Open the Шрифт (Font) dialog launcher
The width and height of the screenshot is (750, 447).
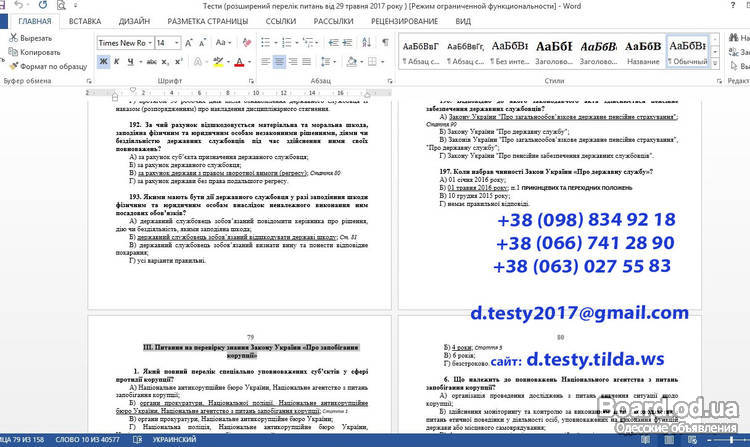[x=251, y=81]
